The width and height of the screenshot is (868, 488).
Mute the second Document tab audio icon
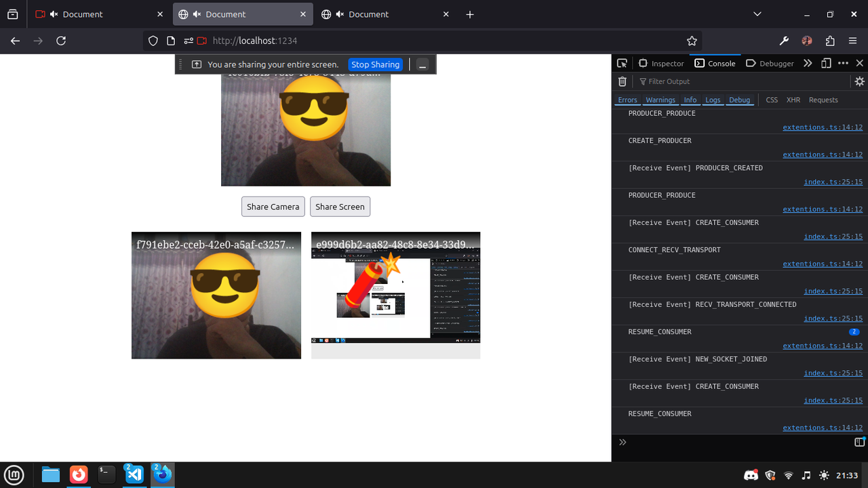click(x=197, y=14)
